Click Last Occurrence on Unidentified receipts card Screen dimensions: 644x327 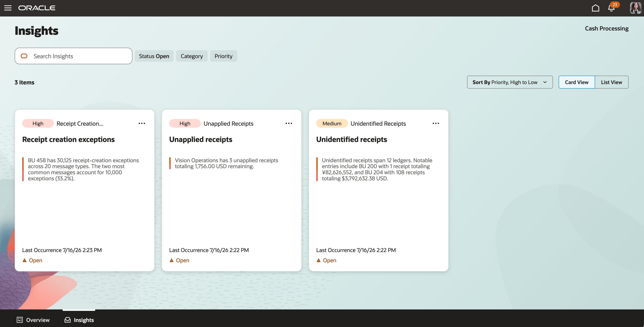(x=356, y=250)
